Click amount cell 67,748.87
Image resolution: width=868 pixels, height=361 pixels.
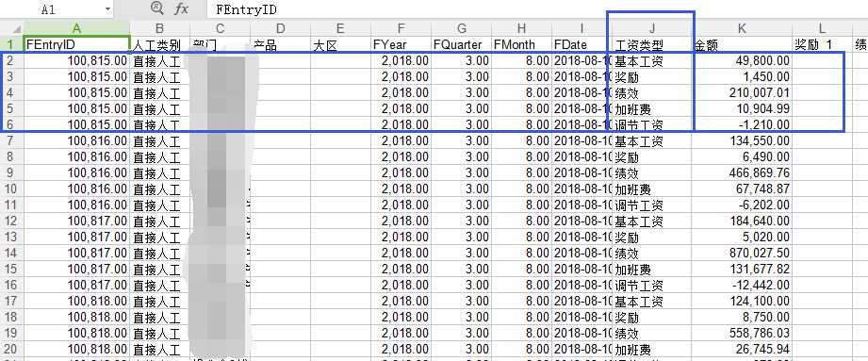click(x=743, y=189)
